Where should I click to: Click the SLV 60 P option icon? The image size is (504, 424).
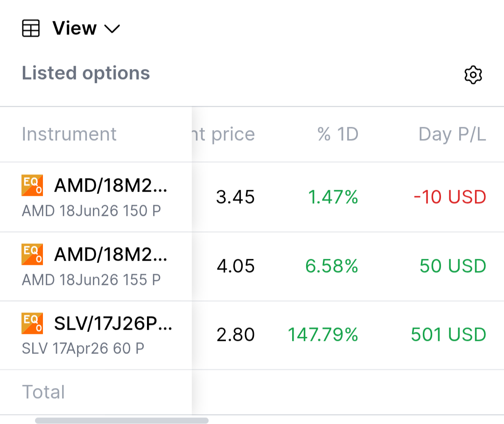pyautogui.click(x=32, y=323)
